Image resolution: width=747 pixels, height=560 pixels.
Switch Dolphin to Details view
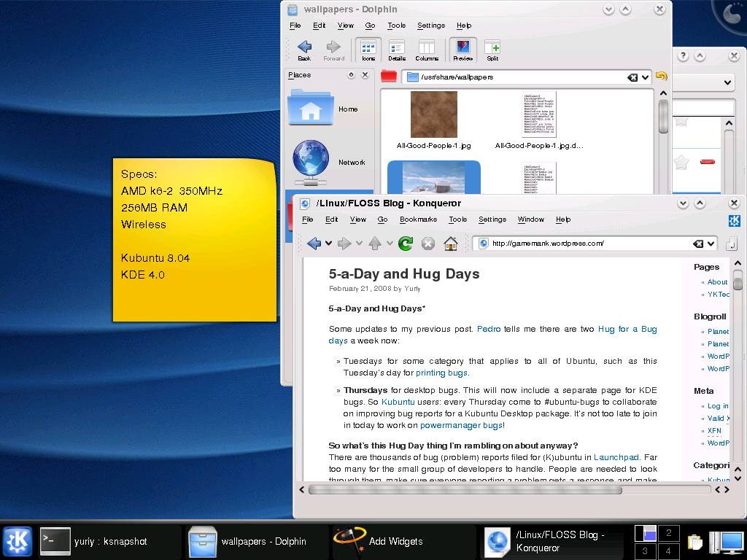pyautogui.click(x=397, y=50)
